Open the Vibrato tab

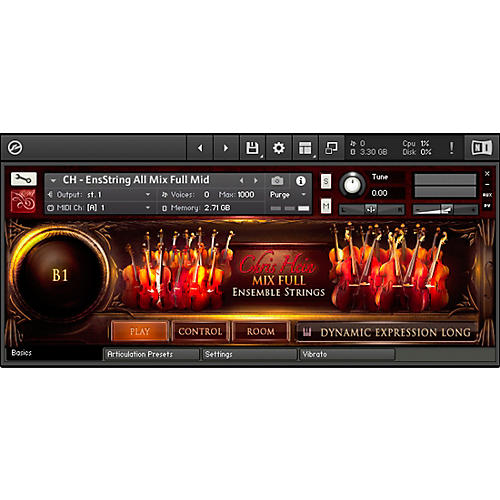[x=347, y=354]
